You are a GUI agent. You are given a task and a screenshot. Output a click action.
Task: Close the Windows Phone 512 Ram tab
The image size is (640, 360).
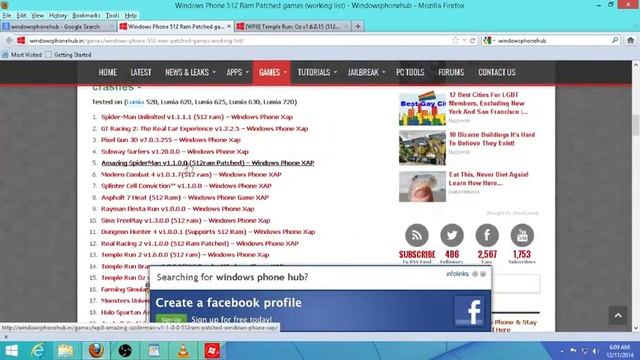tap(229, 27)
